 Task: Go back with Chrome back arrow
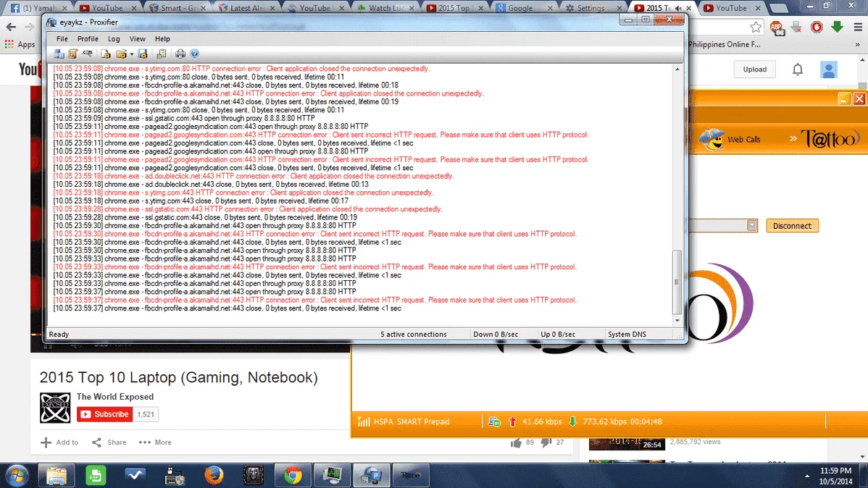pyautogui.click(x=11, y=27)
